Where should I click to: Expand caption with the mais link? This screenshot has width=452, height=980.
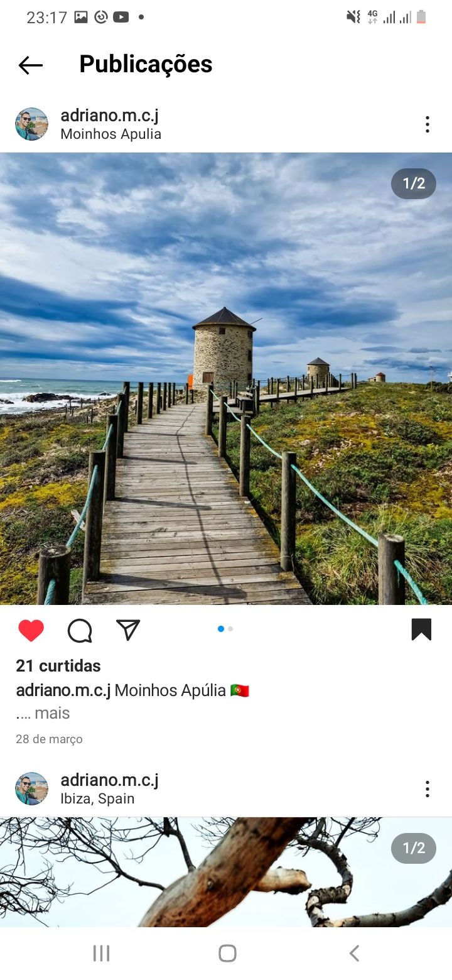52,713
